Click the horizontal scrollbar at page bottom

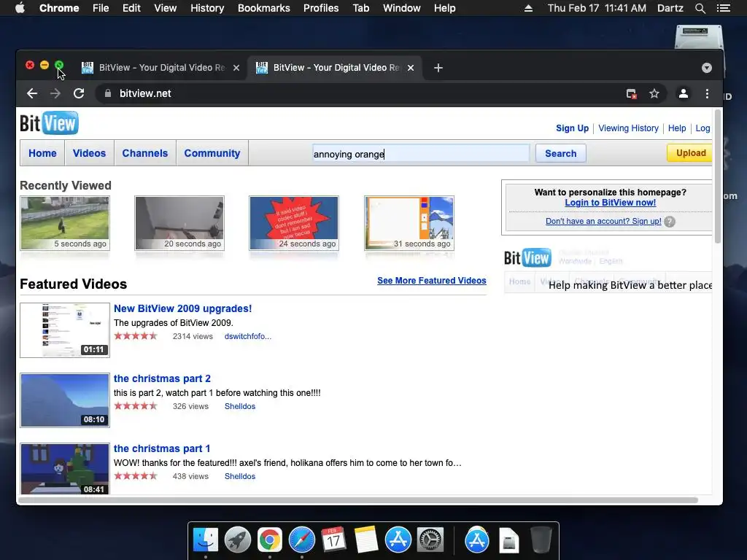pyautogui.click(x=357, y=500)
